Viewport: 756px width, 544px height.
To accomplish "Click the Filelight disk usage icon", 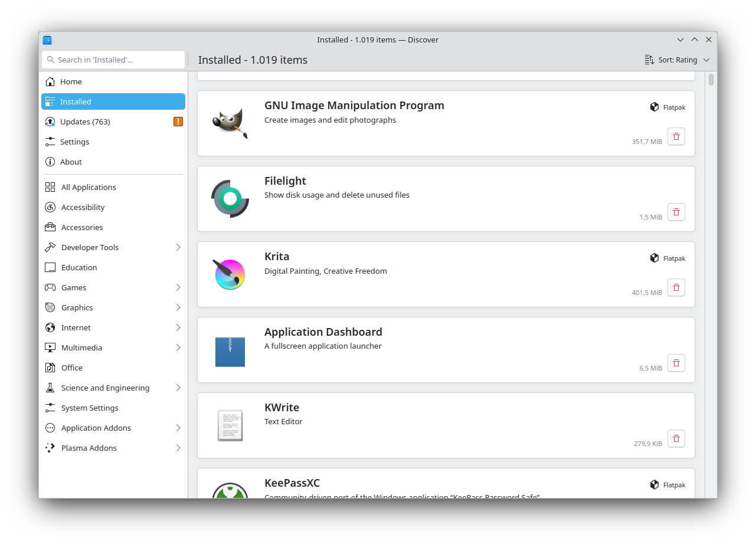I will (230, 199).
